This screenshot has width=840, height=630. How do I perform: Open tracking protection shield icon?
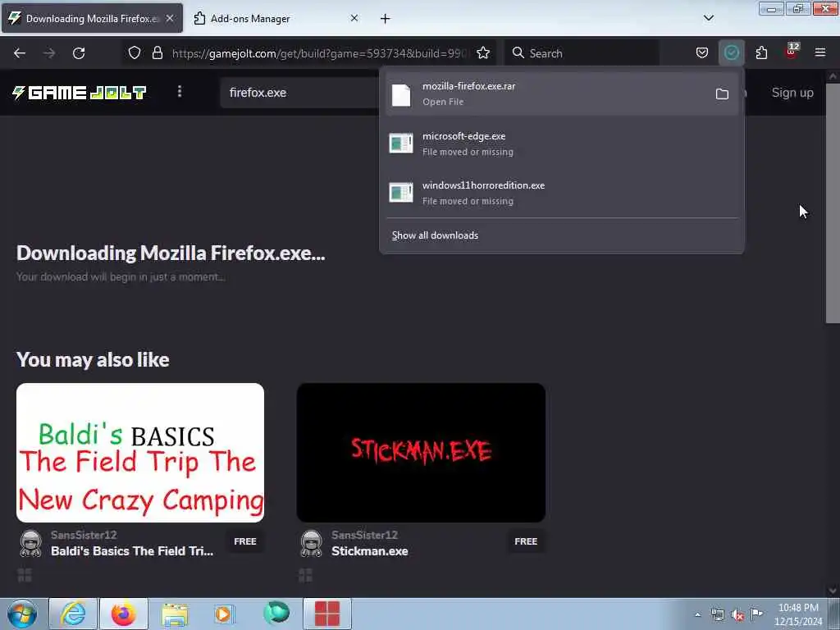[135, 53]
